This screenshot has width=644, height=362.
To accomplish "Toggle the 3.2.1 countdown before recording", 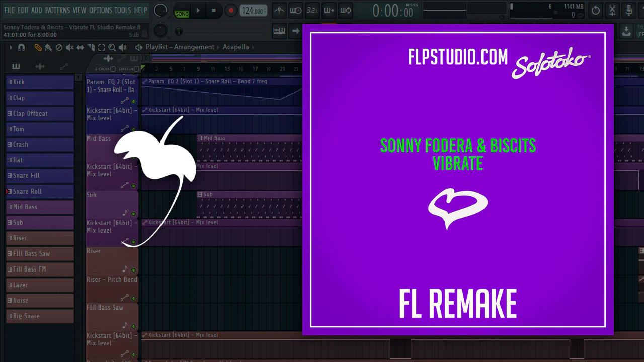I will coord(312,10).
